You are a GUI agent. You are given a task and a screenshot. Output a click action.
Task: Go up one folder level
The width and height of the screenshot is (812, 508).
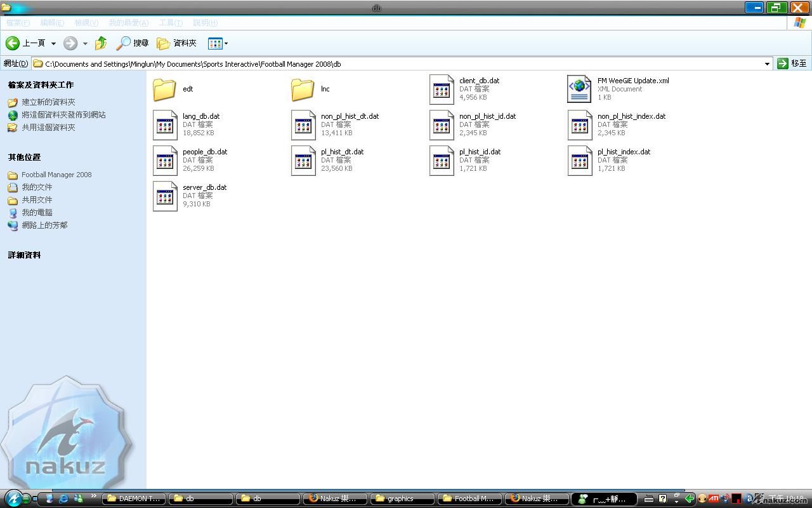coord(101,43)
